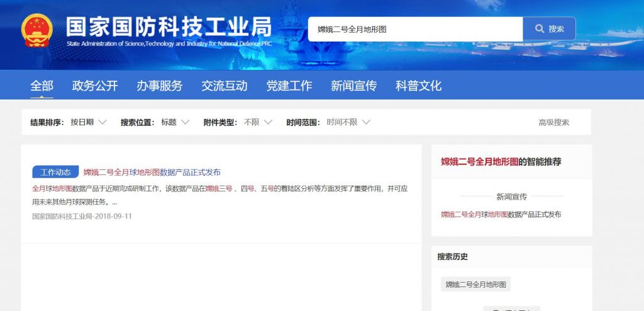644x311 pixels.
Task: Click the 结果排序 label
Action: pos(47,122)
